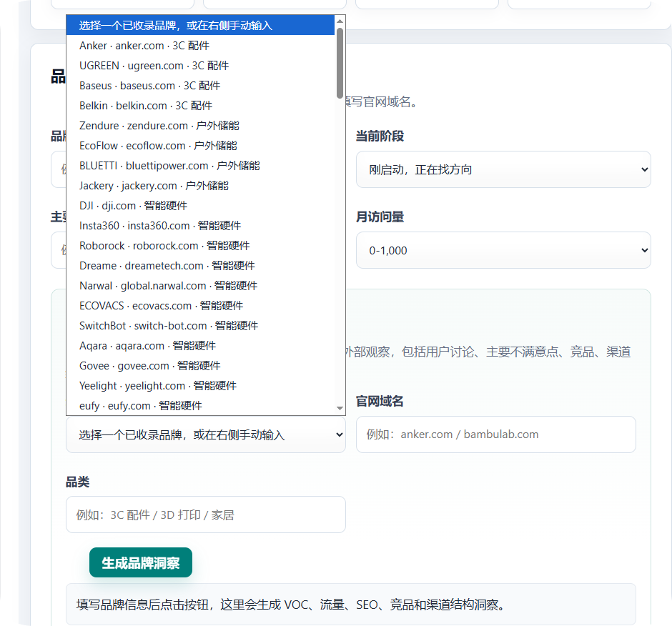Select Roborock · roborock.com option
Image resolution: width=672 pixels, height=626 pixels.
(200, 246)
